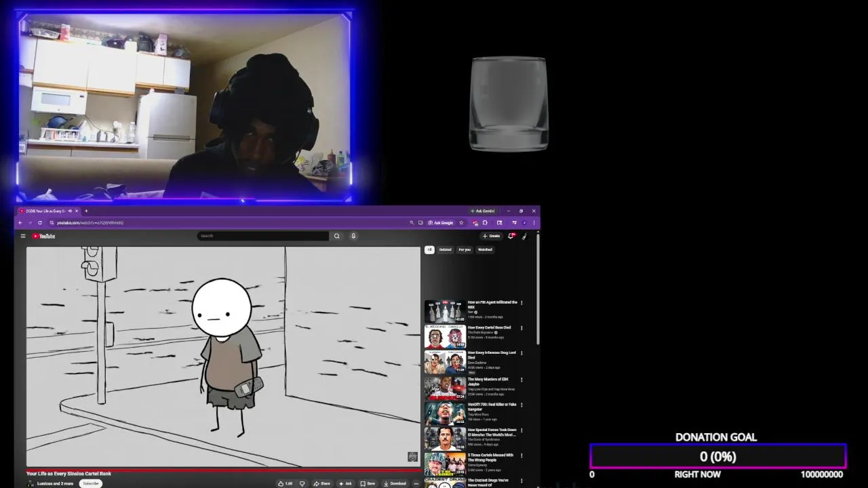The image size is (868, 488).
Task: Open options for 'How Every Cartel Boss Died'
Action: (x=521, y=328)
